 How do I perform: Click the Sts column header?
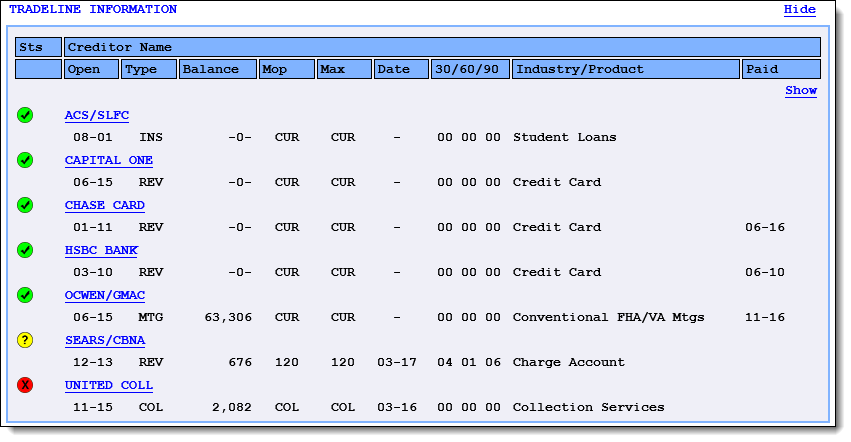[x=38, y=47]
